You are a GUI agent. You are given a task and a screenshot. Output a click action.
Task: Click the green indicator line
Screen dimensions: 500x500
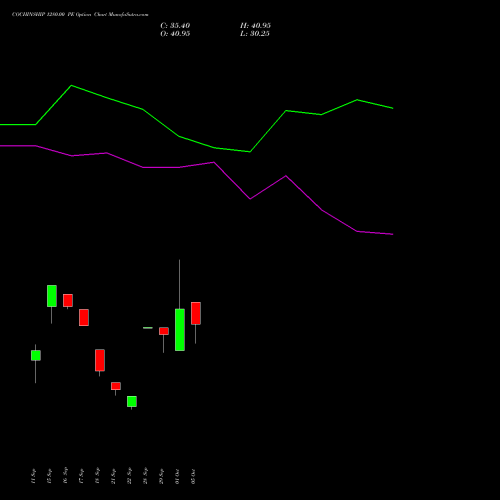(196, 119)
